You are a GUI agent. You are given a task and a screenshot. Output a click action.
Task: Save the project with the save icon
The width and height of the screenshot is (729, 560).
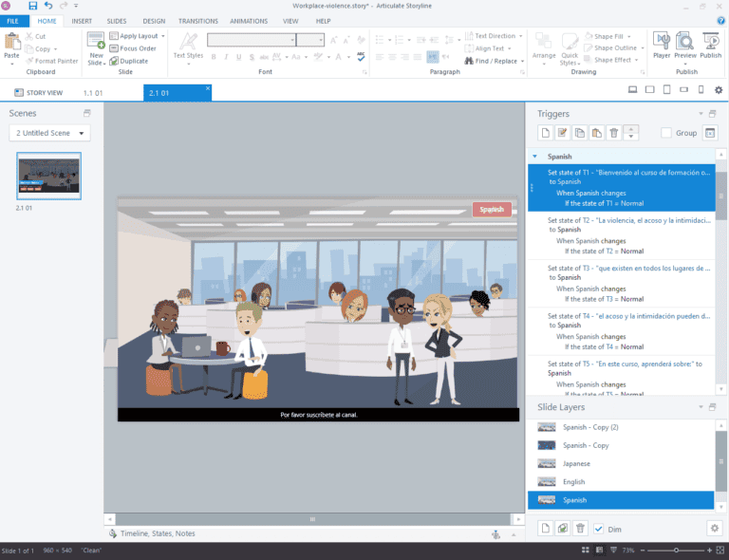coord(33,6)
